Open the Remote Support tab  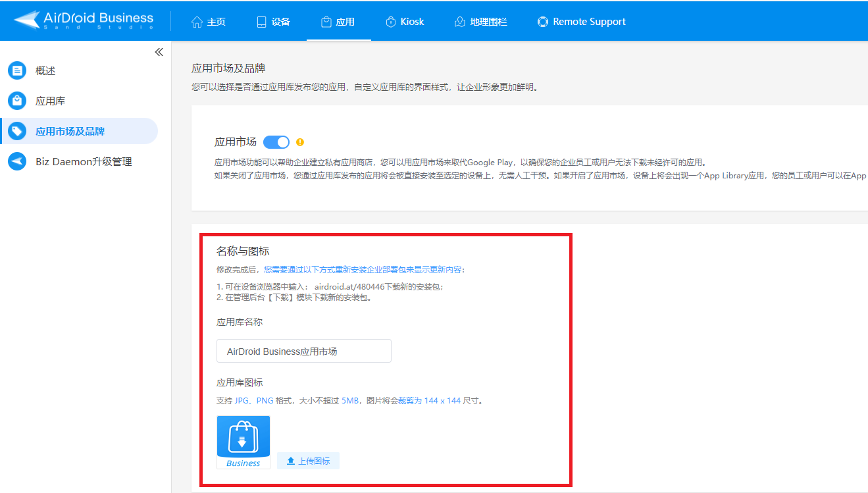pos(581,22)
